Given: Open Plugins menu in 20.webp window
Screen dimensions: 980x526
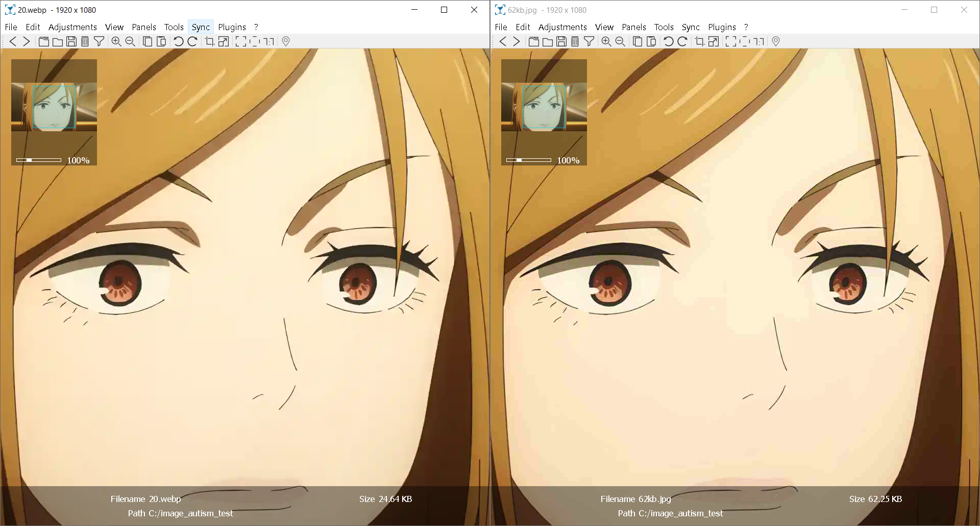Looking at the screenshot, I should click(232, 27).
